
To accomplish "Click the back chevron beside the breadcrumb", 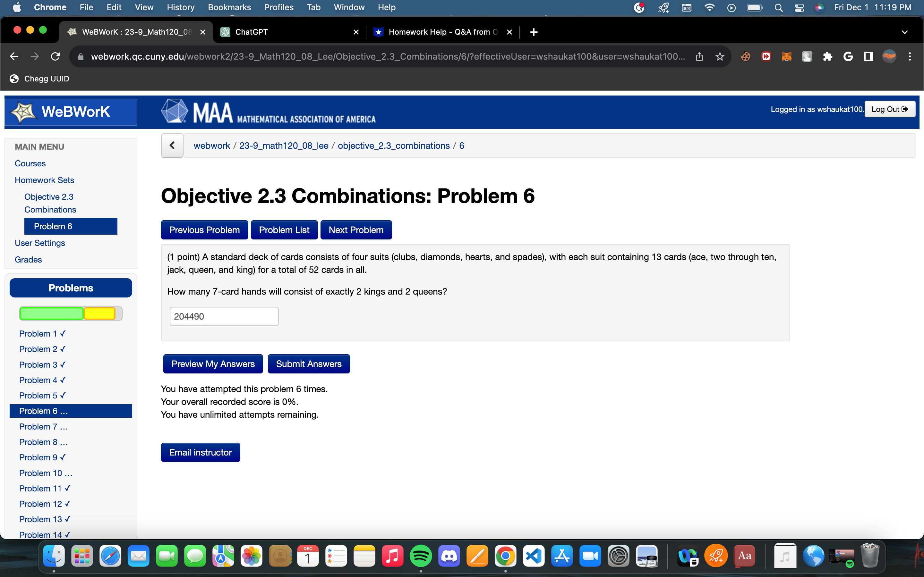I will (x=172, y=146).
